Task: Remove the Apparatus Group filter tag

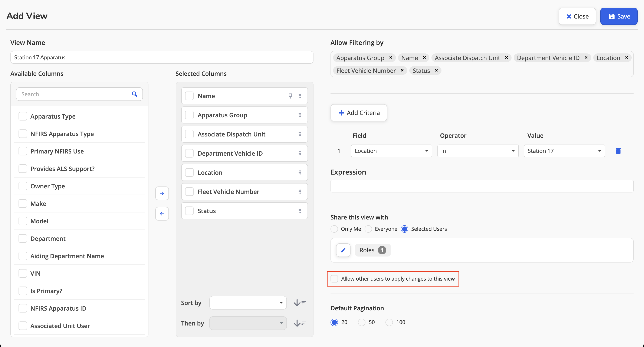Action: [391, 58]
